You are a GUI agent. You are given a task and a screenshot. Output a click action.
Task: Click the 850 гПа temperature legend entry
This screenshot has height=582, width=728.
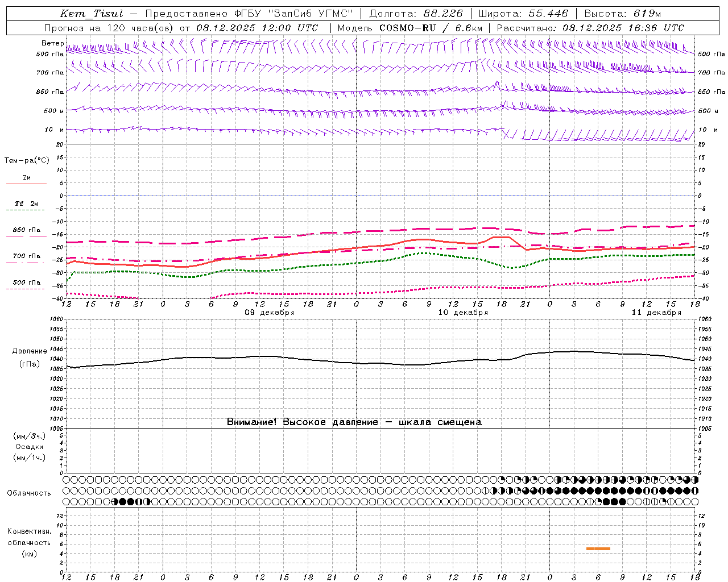[27, 230]
